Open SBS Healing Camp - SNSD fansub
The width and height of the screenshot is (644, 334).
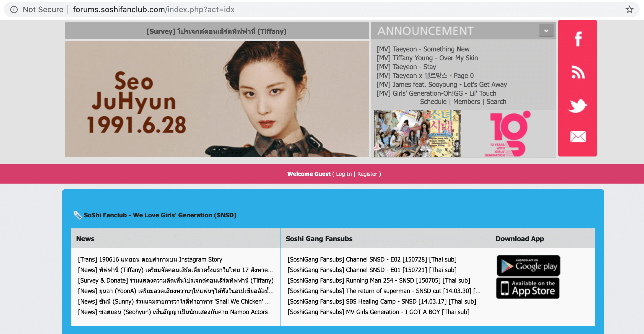tap(382, 301)
